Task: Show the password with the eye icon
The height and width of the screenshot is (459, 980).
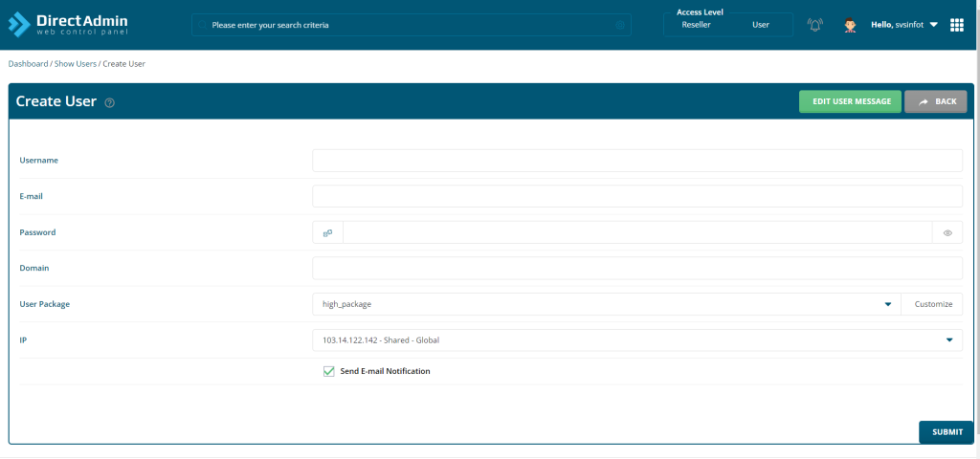Action: coord(947,232)
